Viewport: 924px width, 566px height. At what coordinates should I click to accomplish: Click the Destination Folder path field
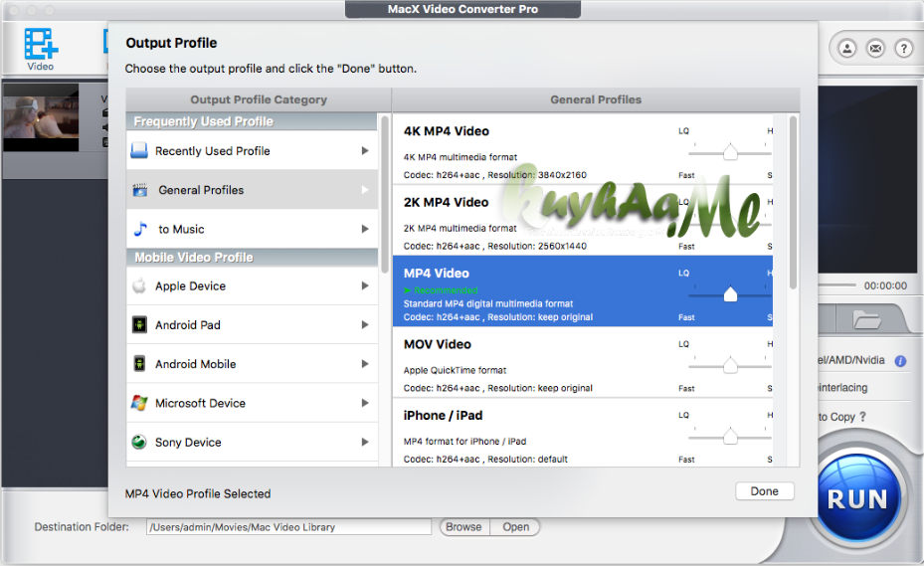288,527
